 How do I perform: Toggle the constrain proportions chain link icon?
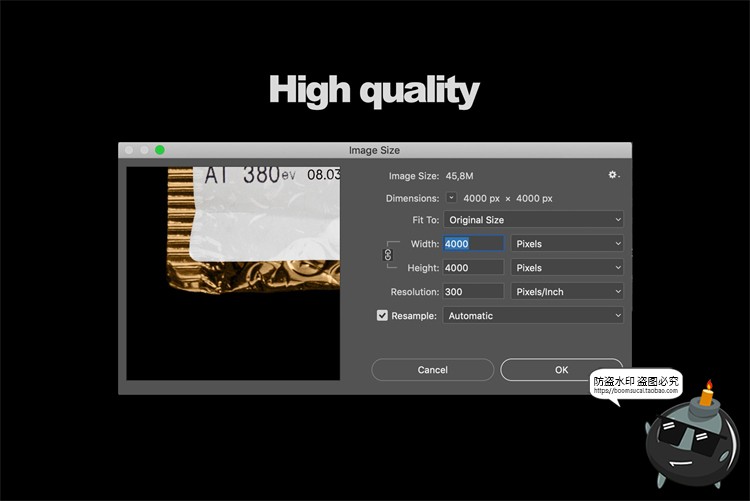388,256
